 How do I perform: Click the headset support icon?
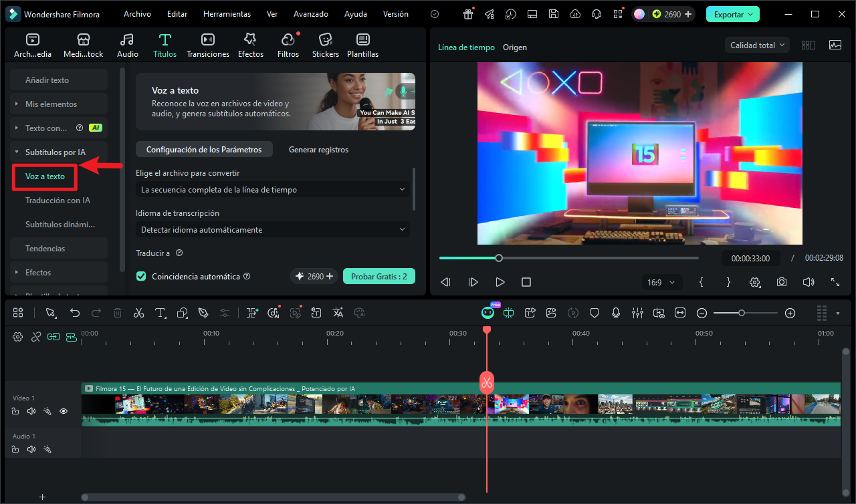pyautogui.click(x=596, y=14)
